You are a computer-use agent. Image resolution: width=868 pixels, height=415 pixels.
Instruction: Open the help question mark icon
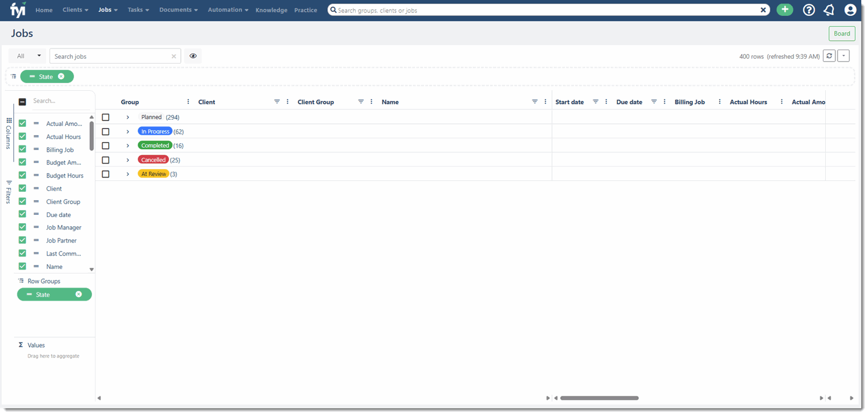tap(809, 10)
